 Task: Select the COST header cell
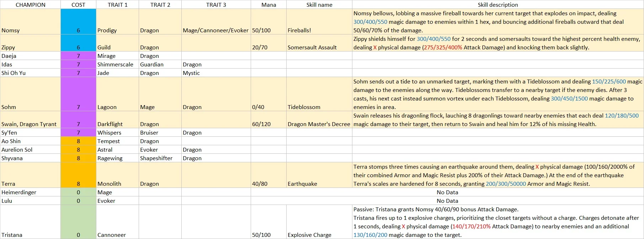coord(78,5)
